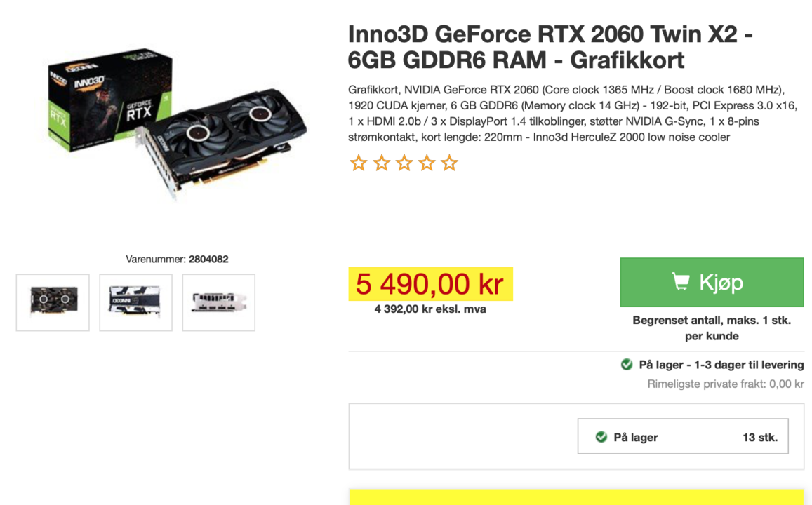Click the price excluding VAT text

430,309
